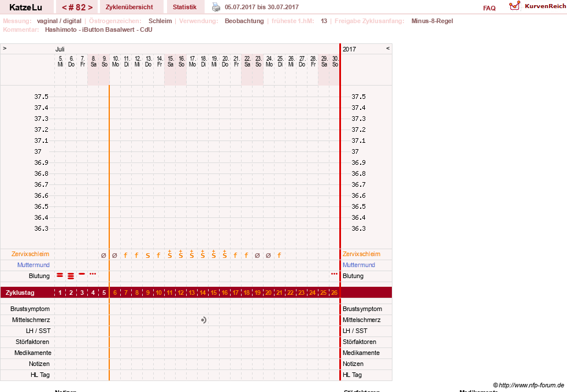Viewport: 567px width, 392px height.
Task: Click the right 36.3 temperature axis label
Action: 359,228
